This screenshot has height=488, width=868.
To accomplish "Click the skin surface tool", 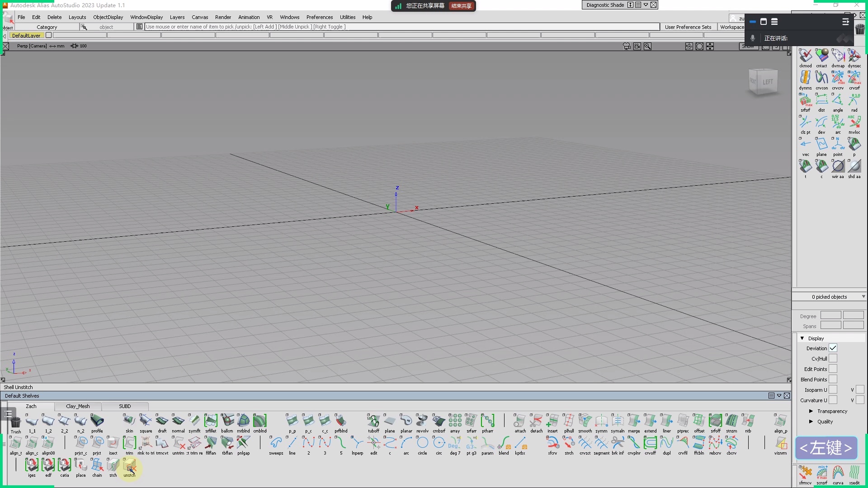I will [129, 421].
